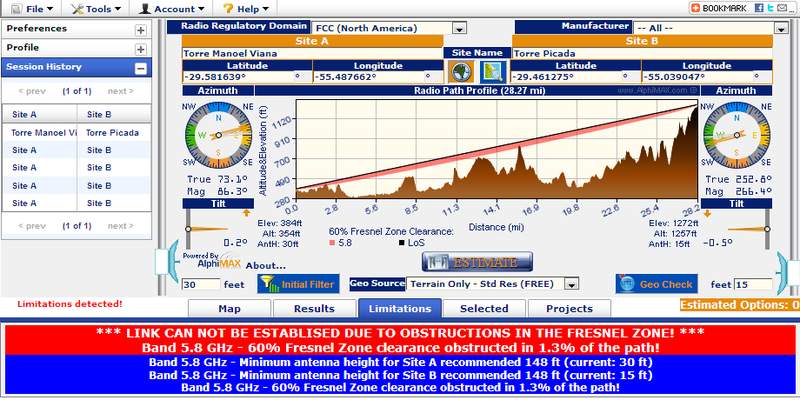Click the Site B minimum antenna height message
800x400 pixels.
[401, 375]
